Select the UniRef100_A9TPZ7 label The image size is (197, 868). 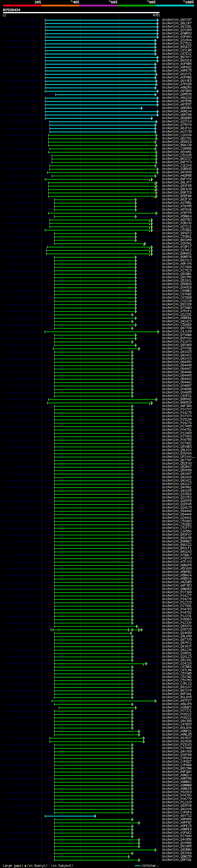click(x=177, y=700)
